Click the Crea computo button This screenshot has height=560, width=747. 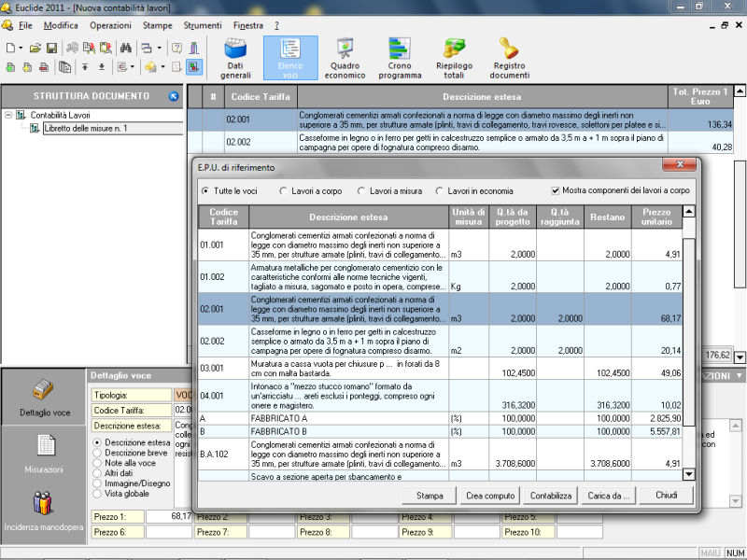(489, 495)
